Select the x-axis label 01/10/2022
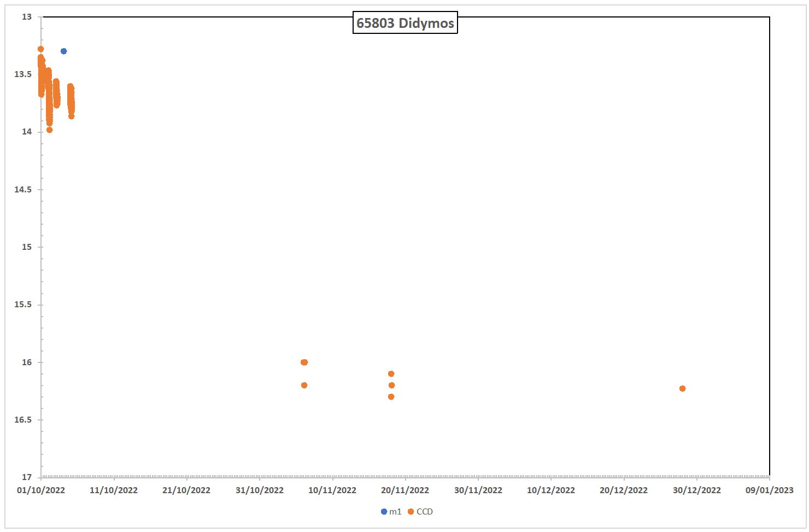The height and width of the screenshot is (532, 809). pyautogui.click(x=41, y=490)
